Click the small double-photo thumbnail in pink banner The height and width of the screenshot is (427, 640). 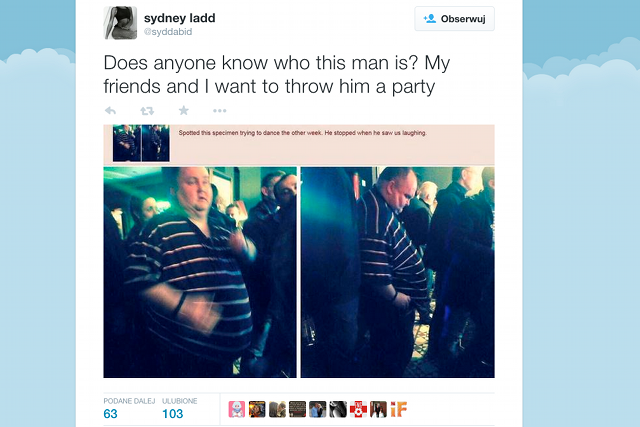[141, 143]
